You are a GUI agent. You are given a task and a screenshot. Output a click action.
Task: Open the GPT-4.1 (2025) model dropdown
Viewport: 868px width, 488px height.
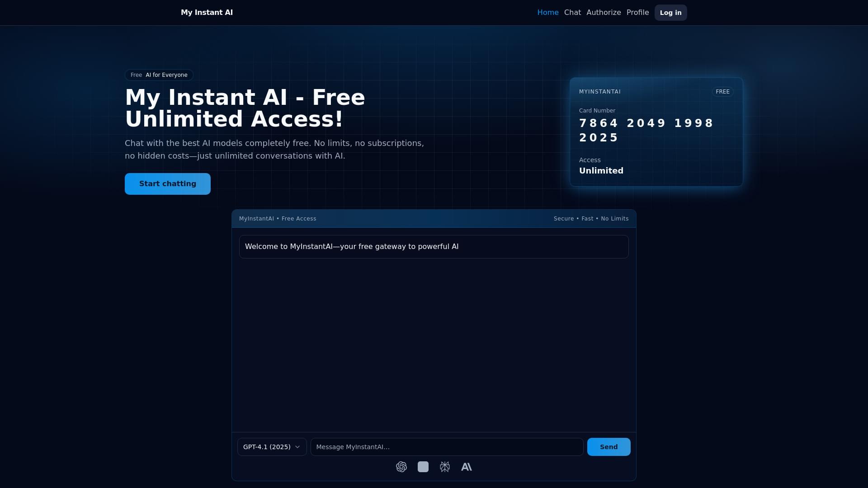pyautogui.click(x=267, y=447)
